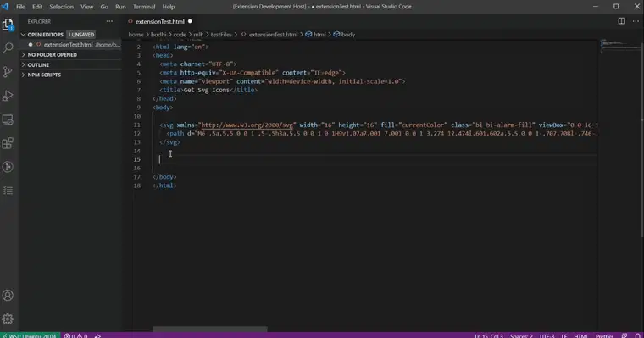The height and width of the screenshot is (338, 644).
Task: Split the editor to the right
Action: [621, 21]
